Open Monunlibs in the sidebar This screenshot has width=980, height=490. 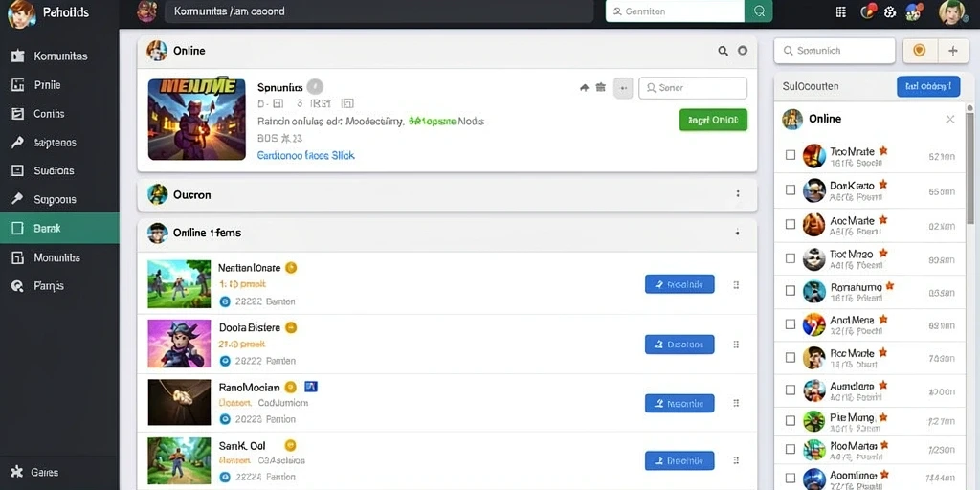click(x=59, y=256)
